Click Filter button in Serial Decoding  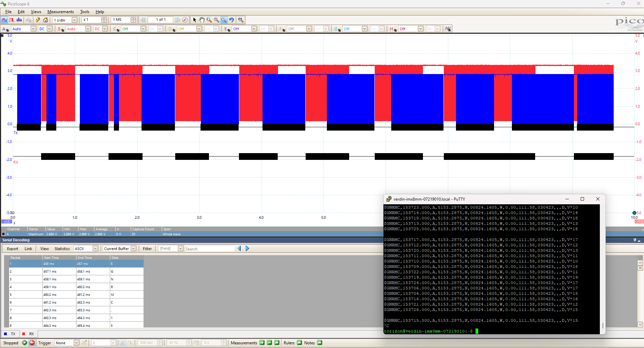pyautogui.click(x=147, y=249)
